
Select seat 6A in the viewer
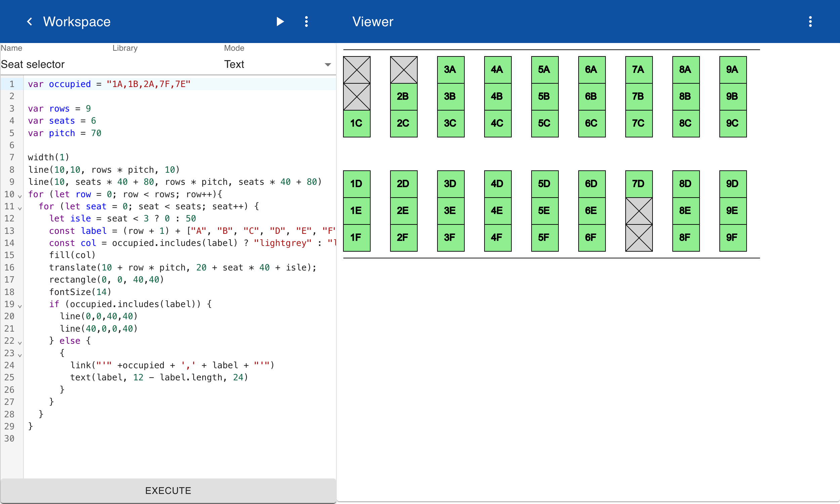click(591, 70)
